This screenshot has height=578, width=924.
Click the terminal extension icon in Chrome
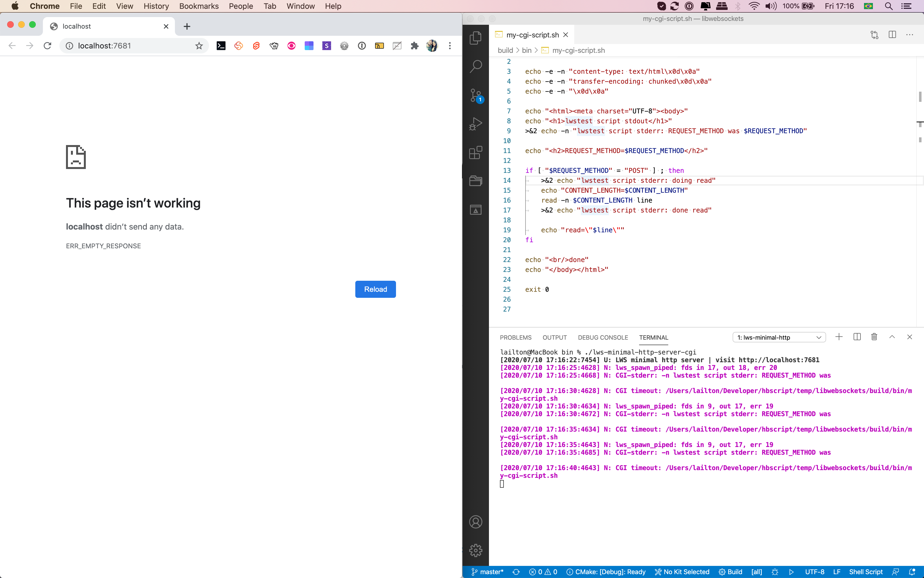221,46
